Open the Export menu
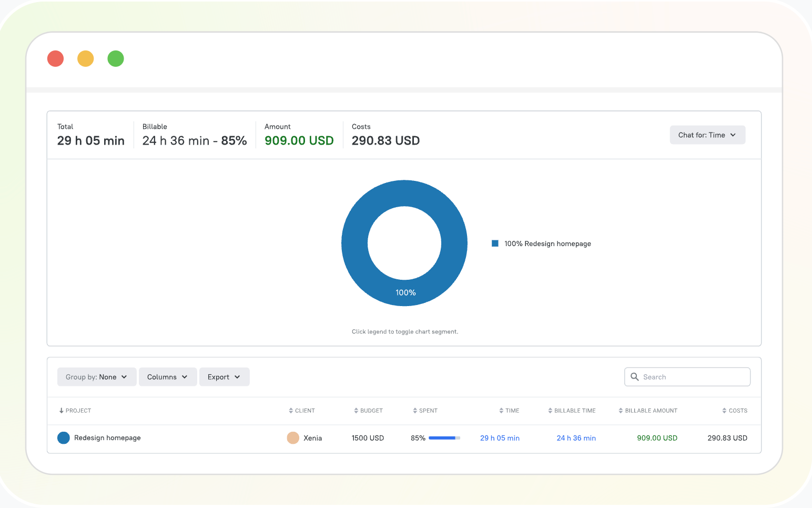Screen dimensions: 812x508 (x=224, y=377)
